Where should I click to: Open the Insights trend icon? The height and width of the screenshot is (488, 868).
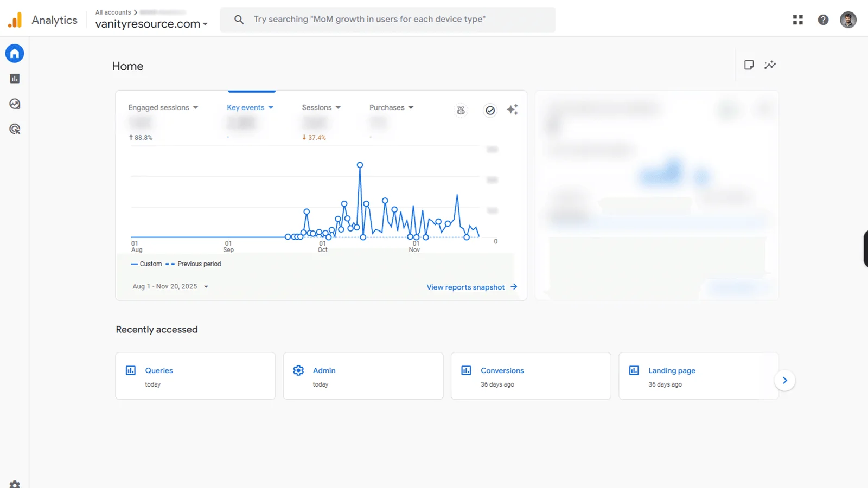coord(770,65)
